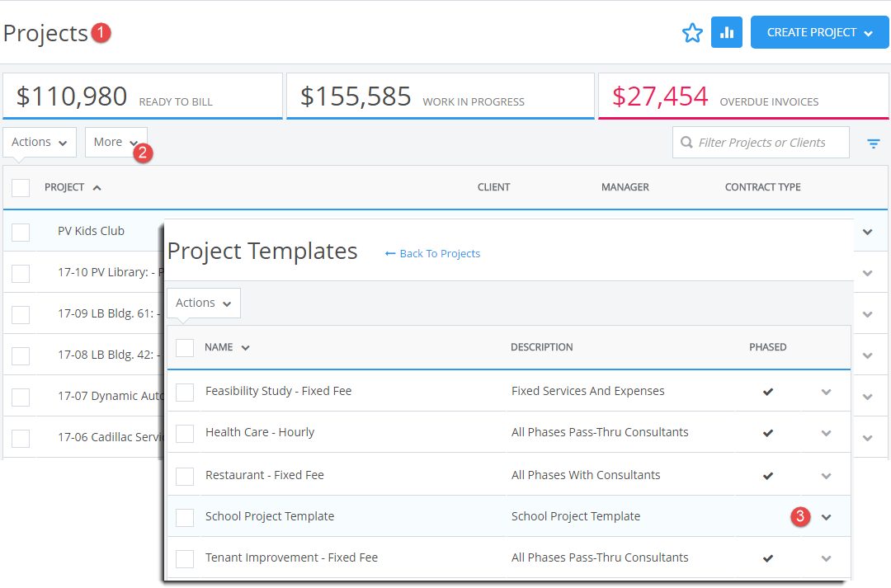Image resolution: width=891 pixels, height=588 pixels.
Task: Open the bar chart dashboard icon
Action: tap(727, 32)
